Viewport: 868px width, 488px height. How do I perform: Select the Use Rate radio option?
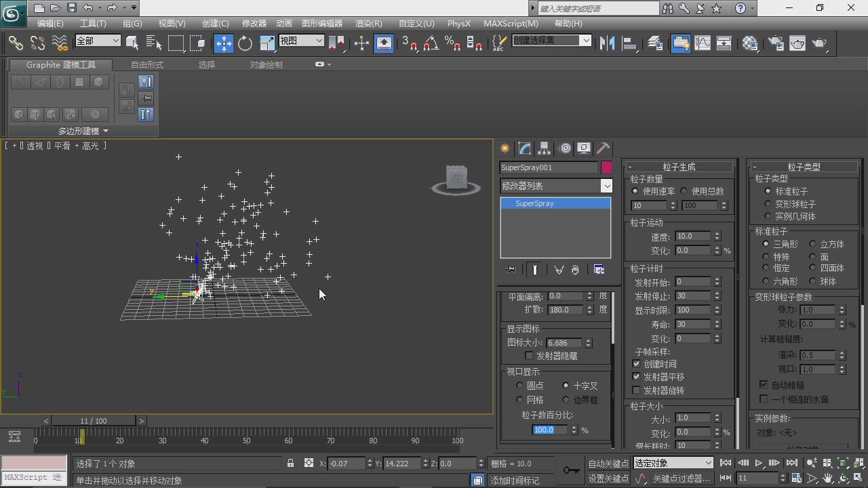(x=635, y=191)
